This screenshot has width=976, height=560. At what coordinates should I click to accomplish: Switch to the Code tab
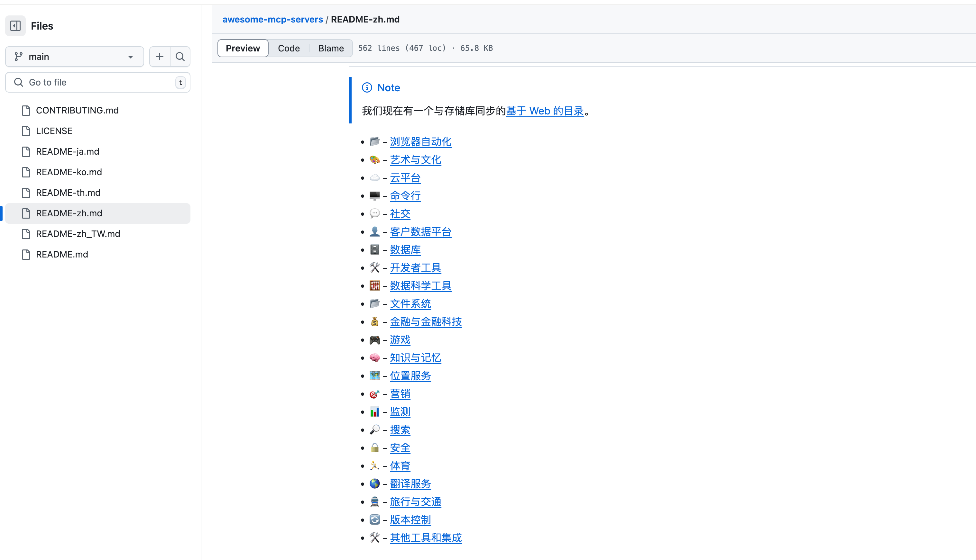[x=289, y=48]
